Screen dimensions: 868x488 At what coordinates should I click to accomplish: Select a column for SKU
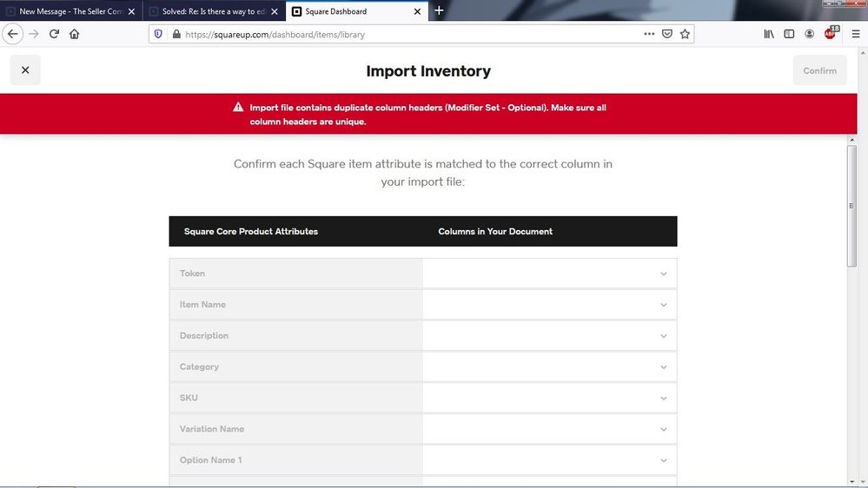coord(549,399)
